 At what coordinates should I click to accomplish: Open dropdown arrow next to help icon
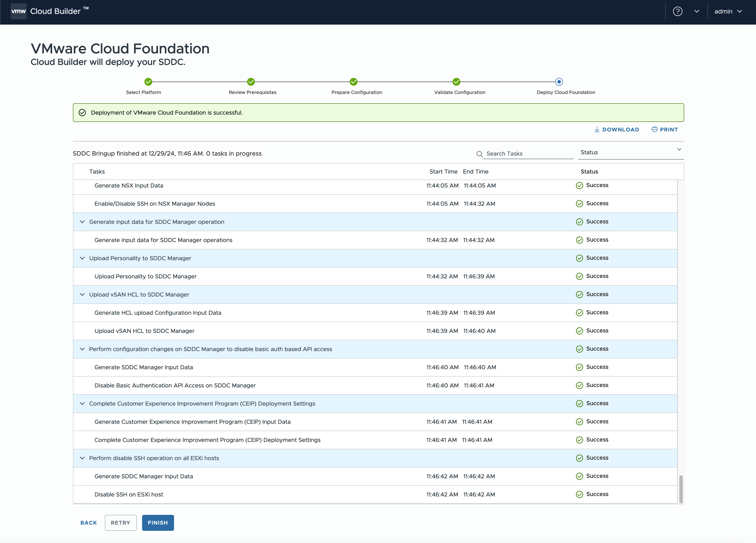click(697, 11)
